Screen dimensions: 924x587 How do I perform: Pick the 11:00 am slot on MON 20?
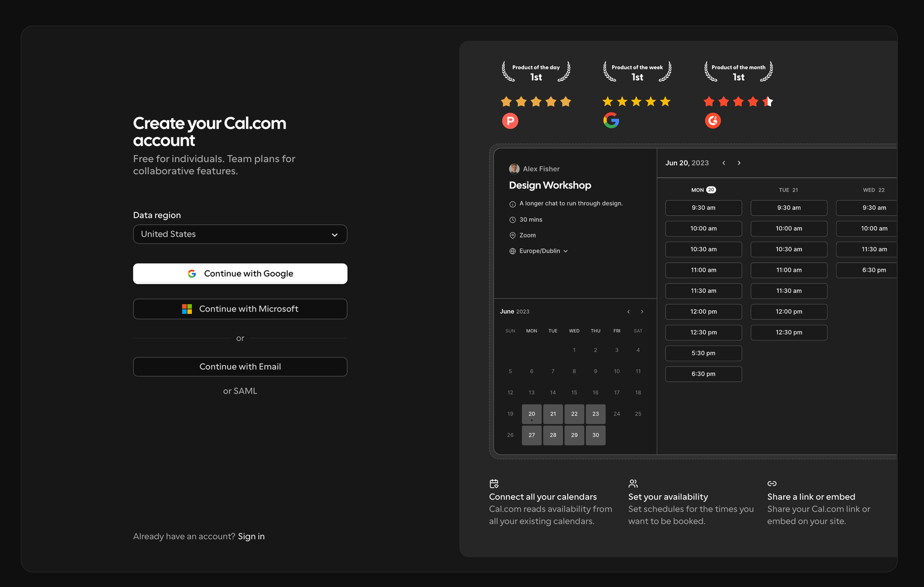tap(703, 270)
